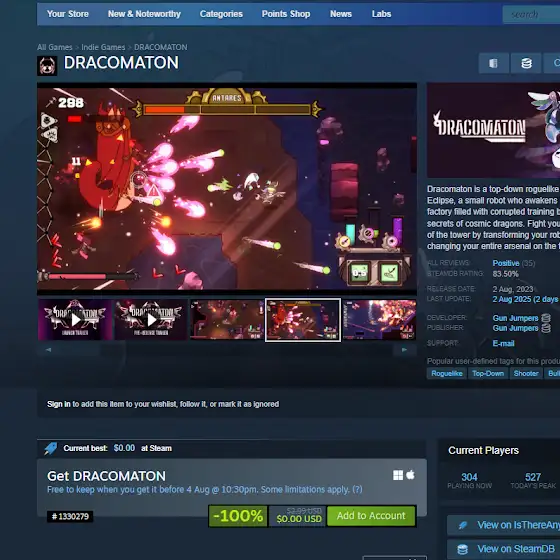Viewport: 560px width, 560px height.
Task: Select the third screenshot thumbnail
Action: (x=227, y=320)
